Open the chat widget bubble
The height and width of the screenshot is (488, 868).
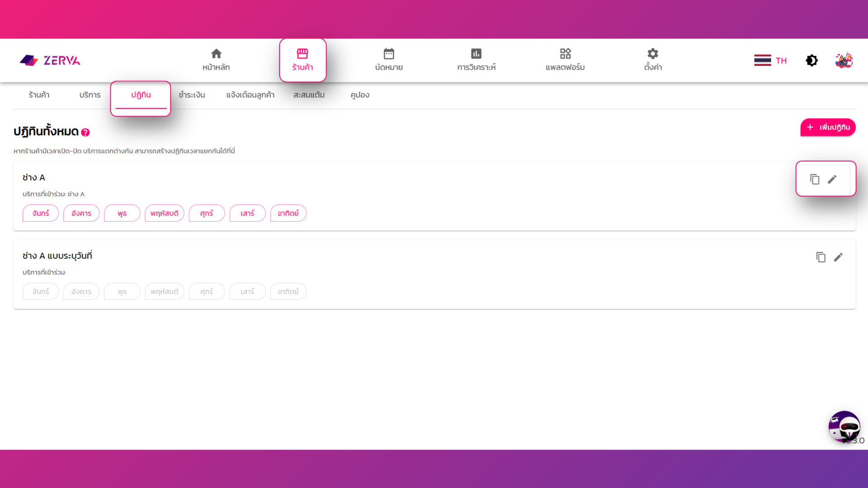844,427
